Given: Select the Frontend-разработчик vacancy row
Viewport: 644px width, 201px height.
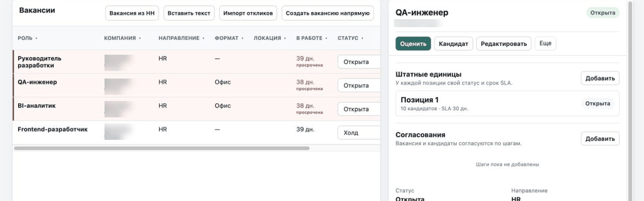Looking at the screenshot, I should point(196,132).
